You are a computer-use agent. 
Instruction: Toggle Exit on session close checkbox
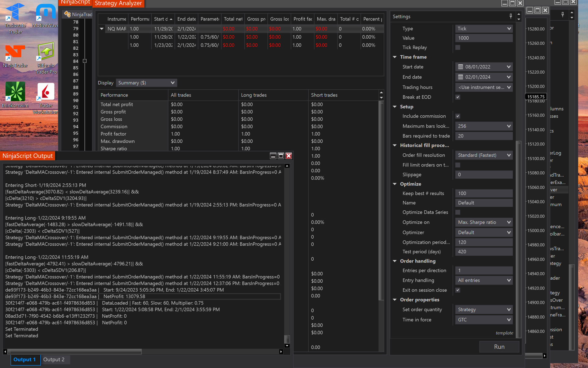click(x=458, y=290)
